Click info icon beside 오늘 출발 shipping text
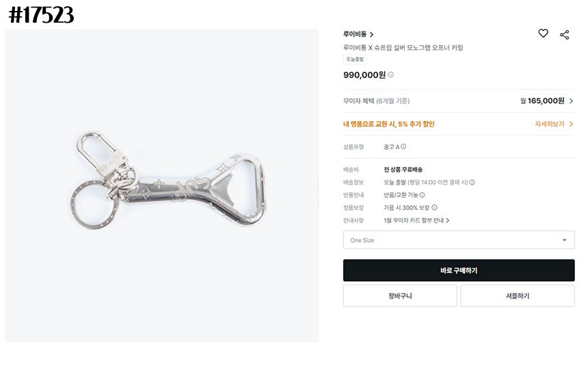This screenshot has width=588, height=373. [x=472, y=182]
